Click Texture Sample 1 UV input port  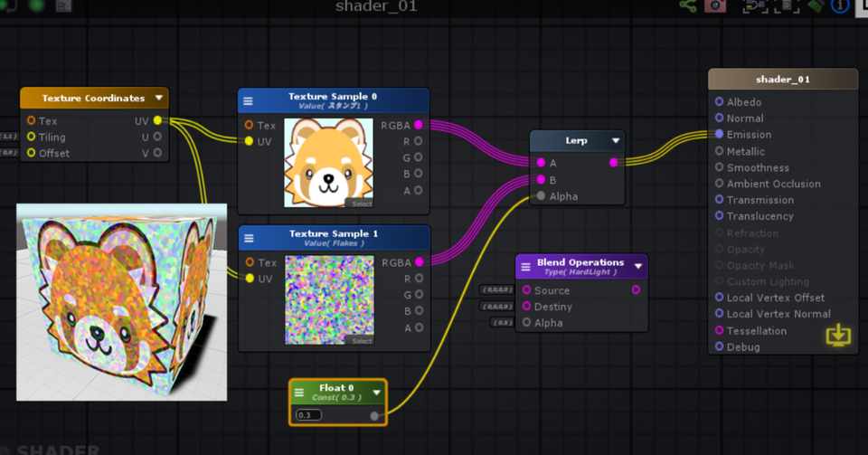click(x=250, y=278)
